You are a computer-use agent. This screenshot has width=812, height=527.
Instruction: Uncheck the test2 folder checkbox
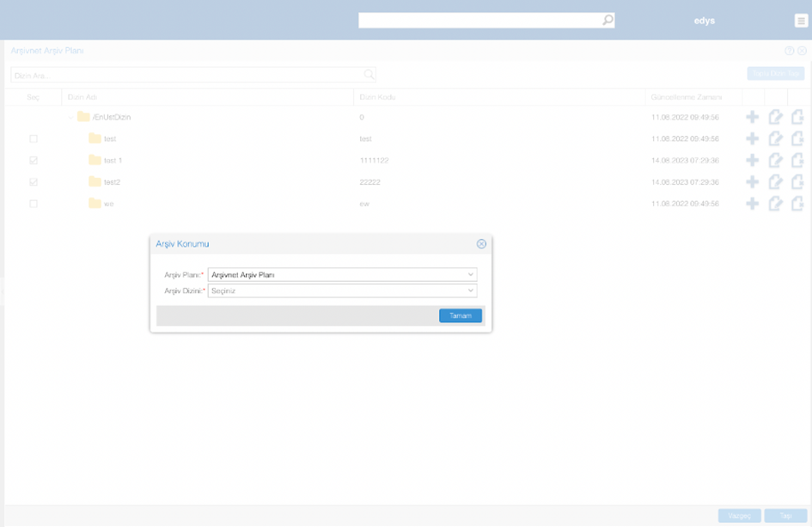[x=34, y=182]
